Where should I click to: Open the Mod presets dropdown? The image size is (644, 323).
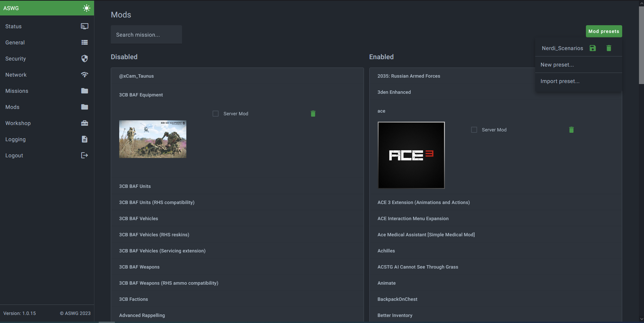[x=604, y=31]
